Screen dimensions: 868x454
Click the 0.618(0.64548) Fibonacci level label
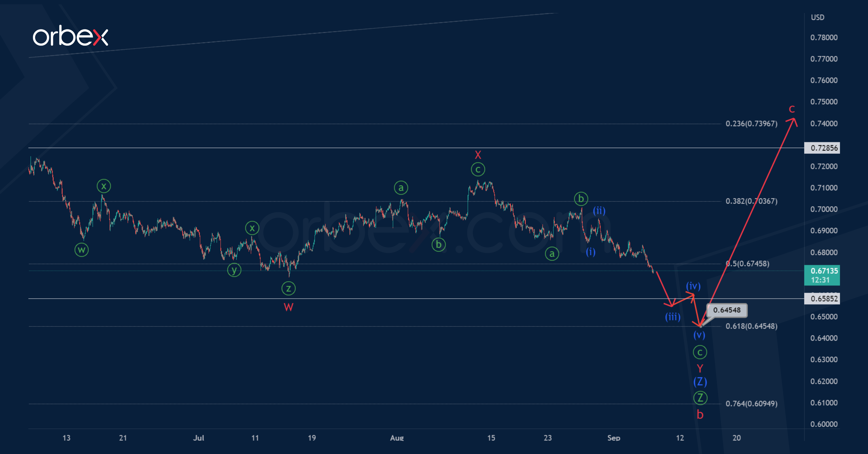[751, 326]
